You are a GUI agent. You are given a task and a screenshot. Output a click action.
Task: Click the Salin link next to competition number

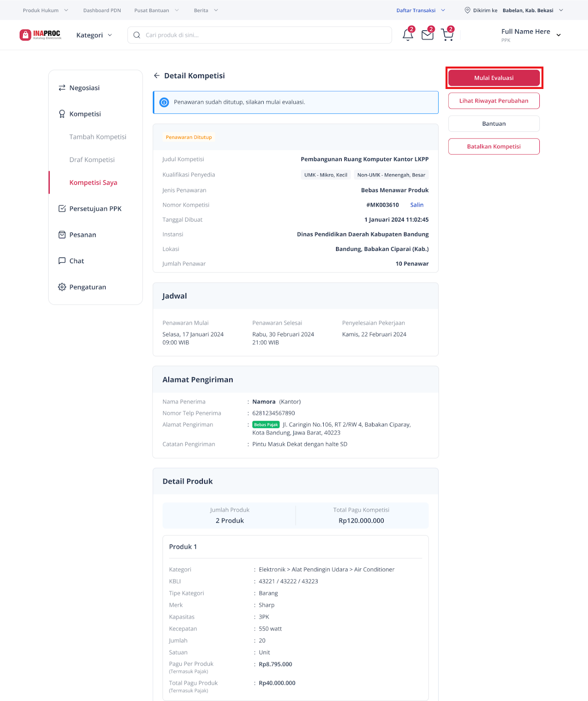[x=417, y=205]
